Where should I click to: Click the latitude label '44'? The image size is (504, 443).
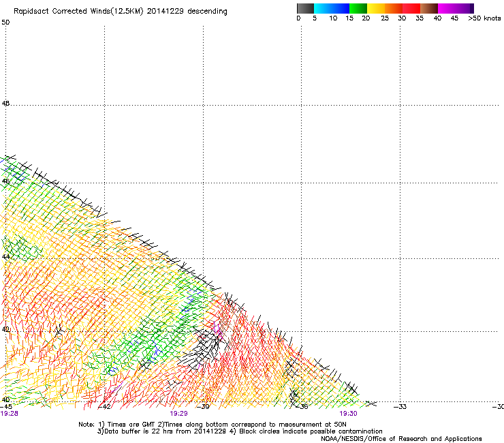[x=5, y=257]
